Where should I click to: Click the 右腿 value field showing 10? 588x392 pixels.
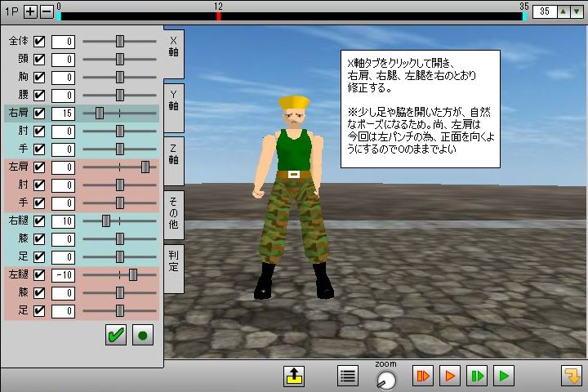click(63, 221)
